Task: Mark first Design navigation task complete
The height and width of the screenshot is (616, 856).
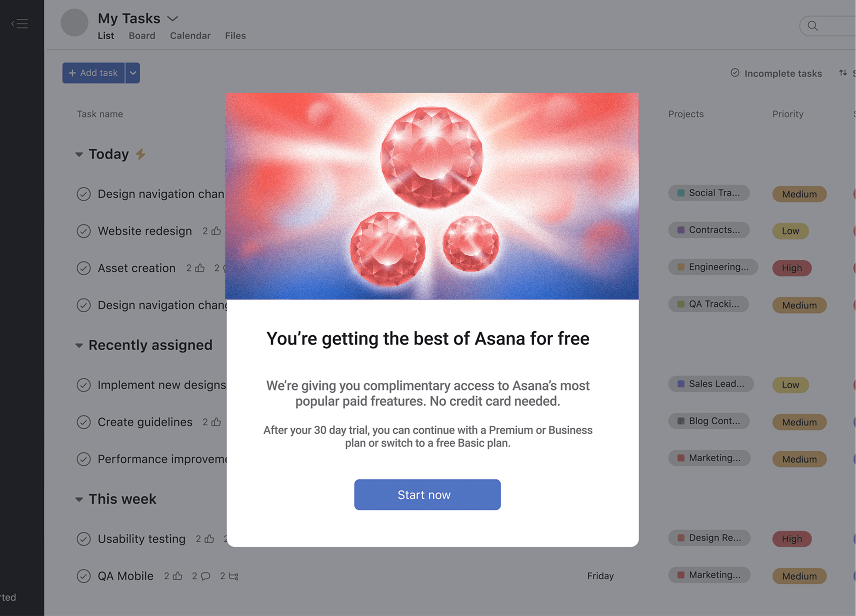Action: 84,194
